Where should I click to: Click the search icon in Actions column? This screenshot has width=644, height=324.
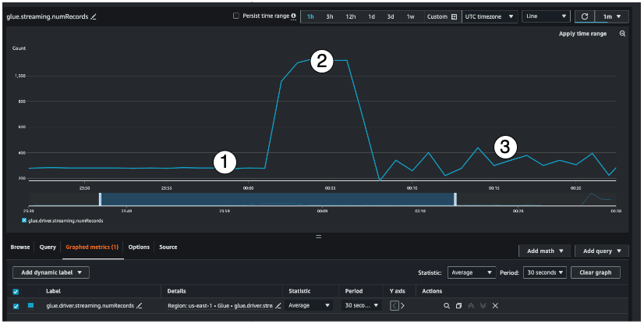447,305
